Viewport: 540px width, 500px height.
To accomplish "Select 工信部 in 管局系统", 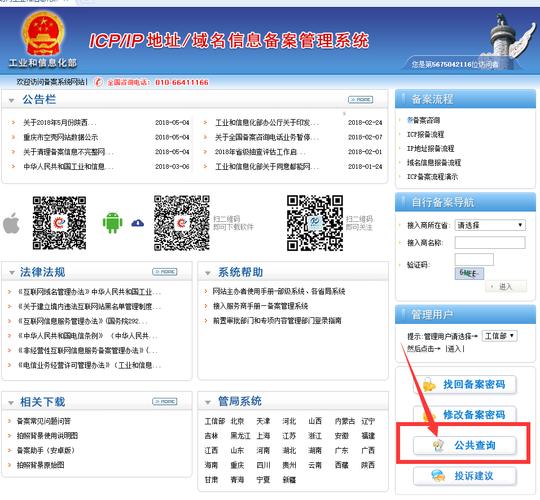I will click(x=215, y=421).
